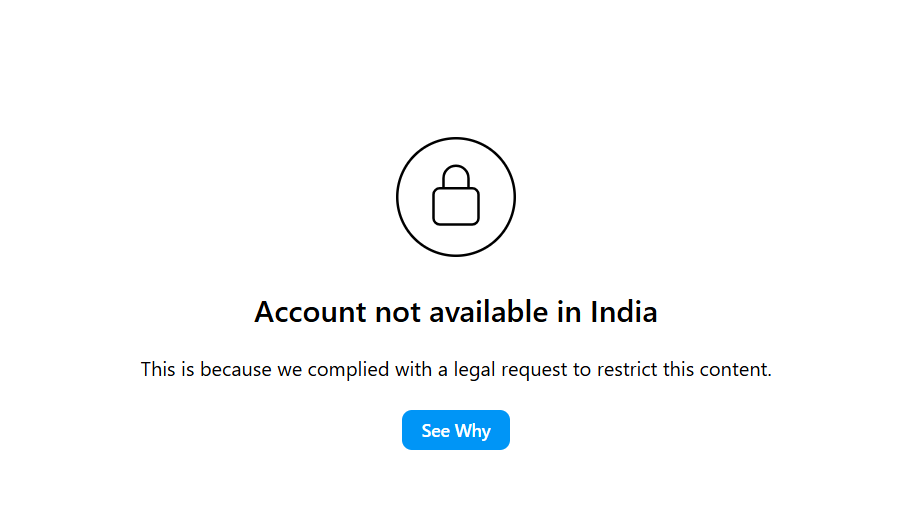The height and width of the screenshot is (526, 915).
Task: Tap the 'Why' word on the blue button
Action: coord(473,431)
